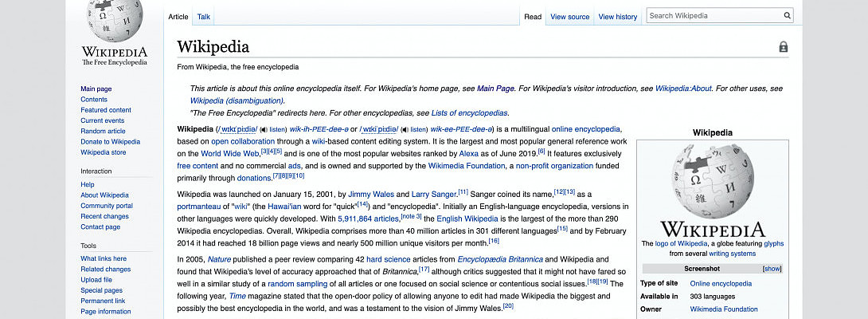Open Online encyclopedia infobox link
Image resolution: width=868 pixels, height=319 pixels.
(x=721, y=283)
